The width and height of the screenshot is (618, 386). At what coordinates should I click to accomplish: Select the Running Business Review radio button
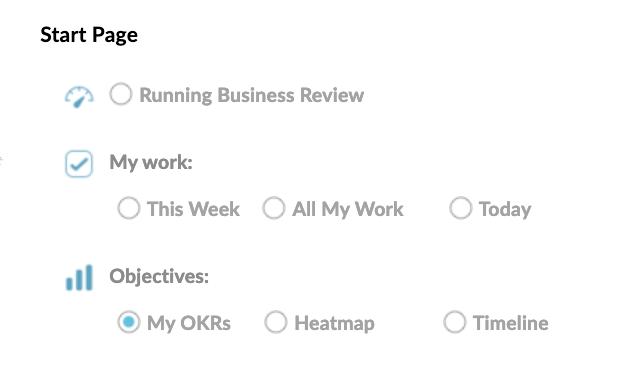121,94
